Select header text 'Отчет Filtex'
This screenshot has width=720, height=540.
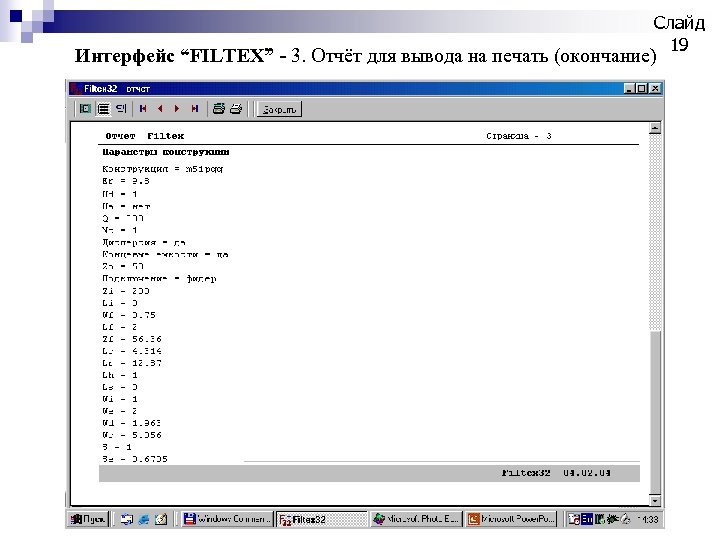[145, 136]
